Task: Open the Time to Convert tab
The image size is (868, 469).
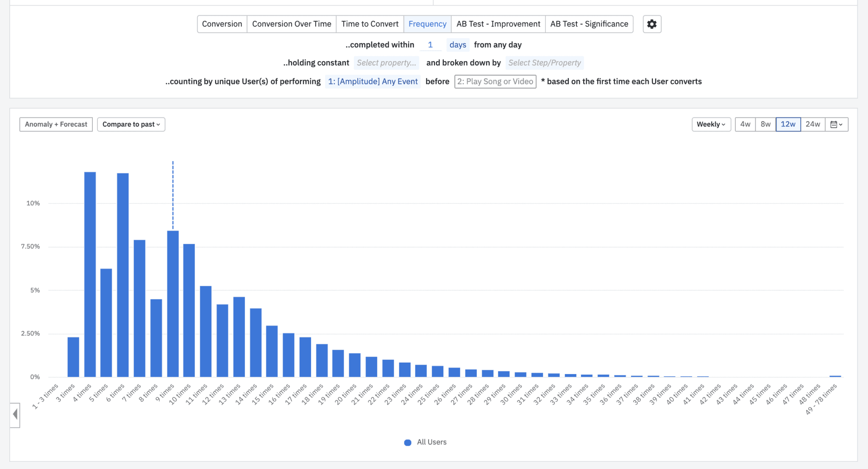Action: coord(370,24)
